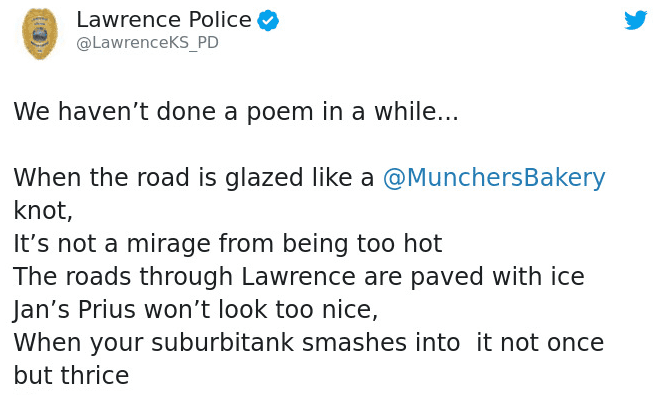Click the line about a mirage from being too hot
Screen dimensions: 669x395
coord(228,244)
